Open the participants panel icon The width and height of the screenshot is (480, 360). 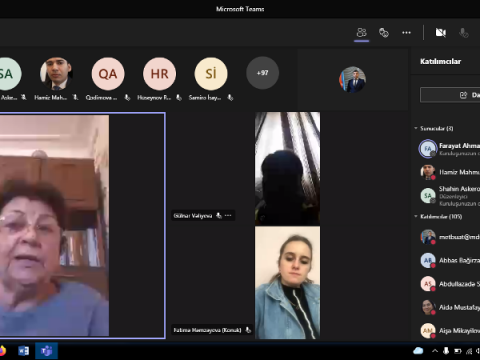[361, 33]
